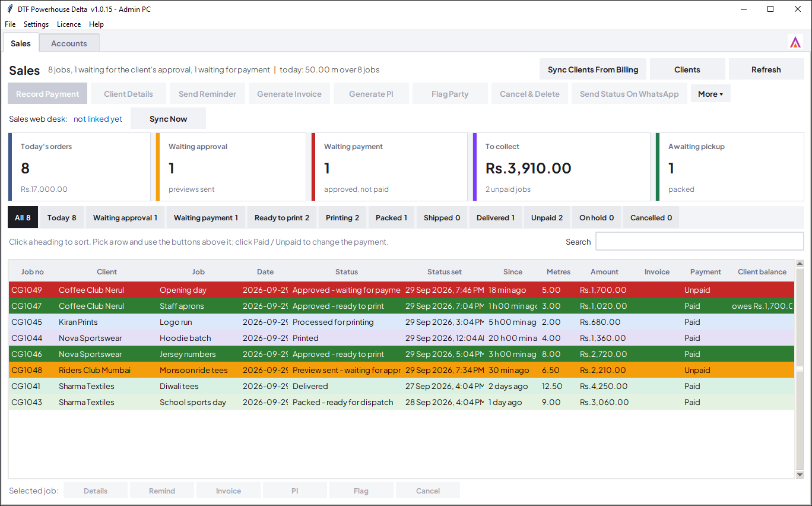Expand the More dropdown
This screenshot has width=812, height=506.
(710, 94)
